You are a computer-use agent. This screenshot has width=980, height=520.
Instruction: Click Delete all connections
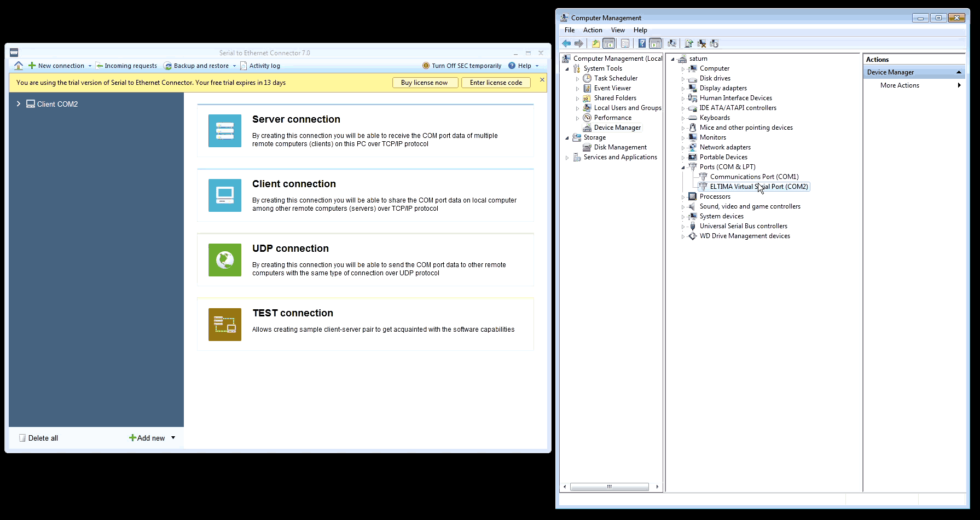tap(38, 438)
